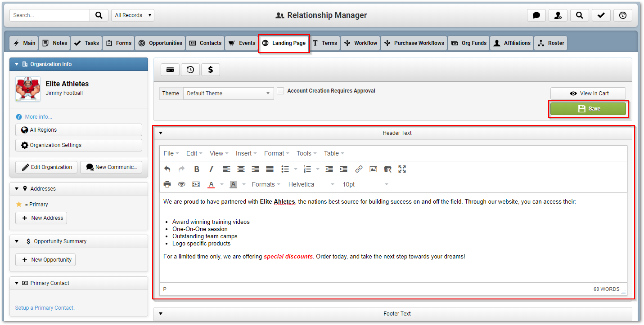Collapse the Opportunity Summary panel
Viewport: 644px width, 325px height.
tap(17, 241)
